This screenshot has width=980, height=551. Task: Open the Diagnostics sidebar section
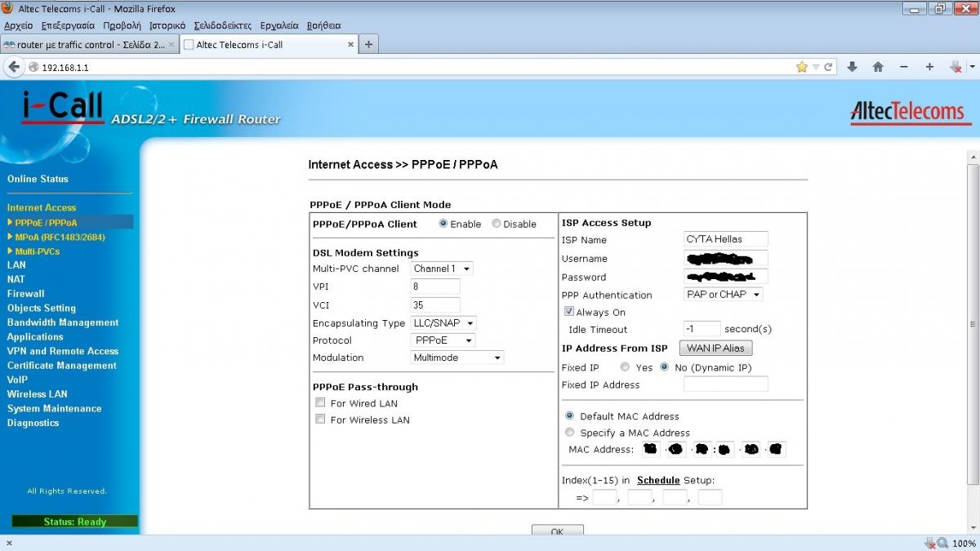[x=33, y=423]
